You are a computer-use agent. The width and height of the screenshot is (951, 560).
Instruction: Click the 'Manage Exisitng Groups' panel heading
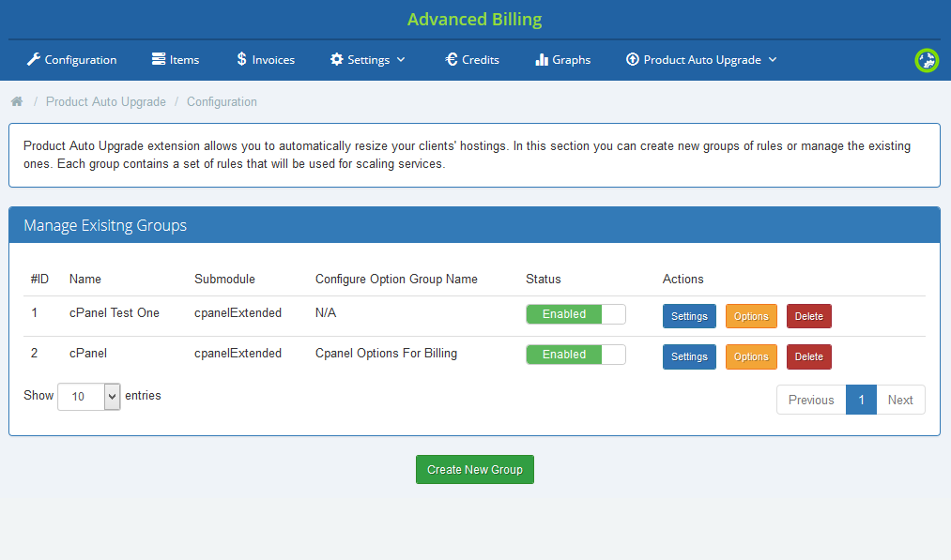(x=105, y=225)
